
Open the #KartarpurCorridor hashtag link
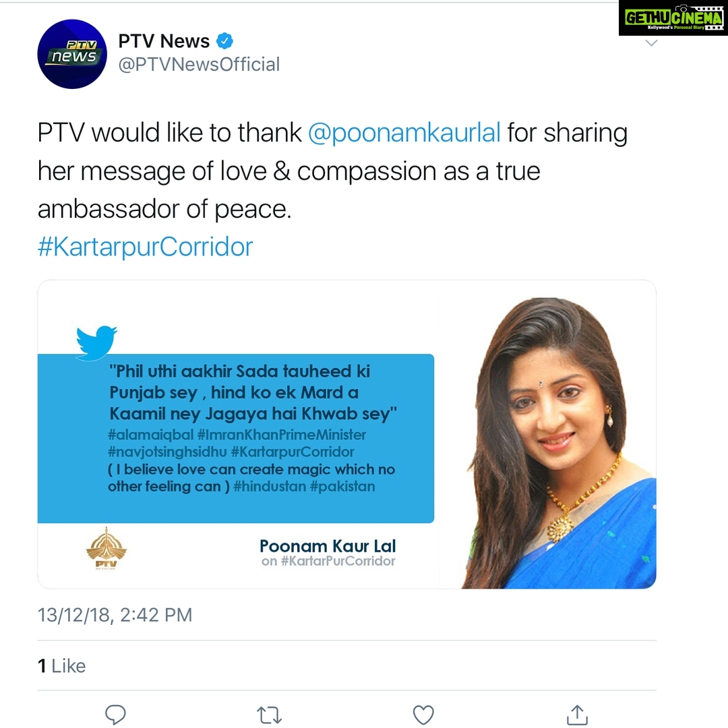click(146, 247)
